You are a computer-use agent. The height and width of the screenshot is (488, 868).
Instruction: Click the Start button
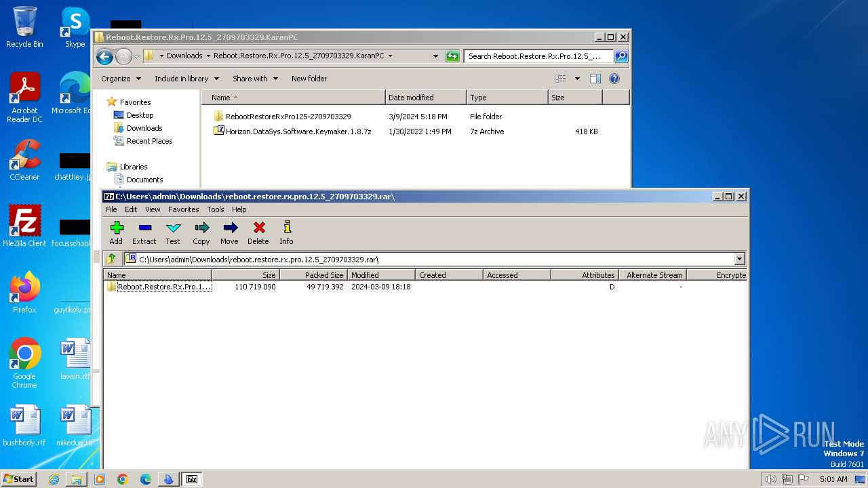tap(19, 479)
